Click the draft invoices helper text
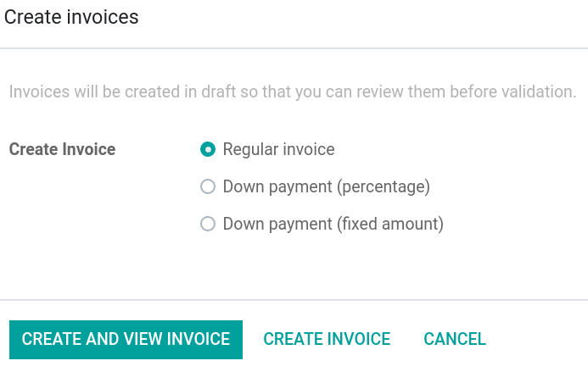The width and height of the screenshot is (588, 372). tap(293, 92)
